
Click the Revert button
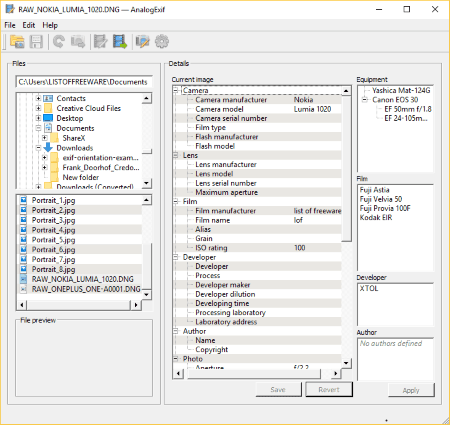pyautogui.click(x=329, y=389)
